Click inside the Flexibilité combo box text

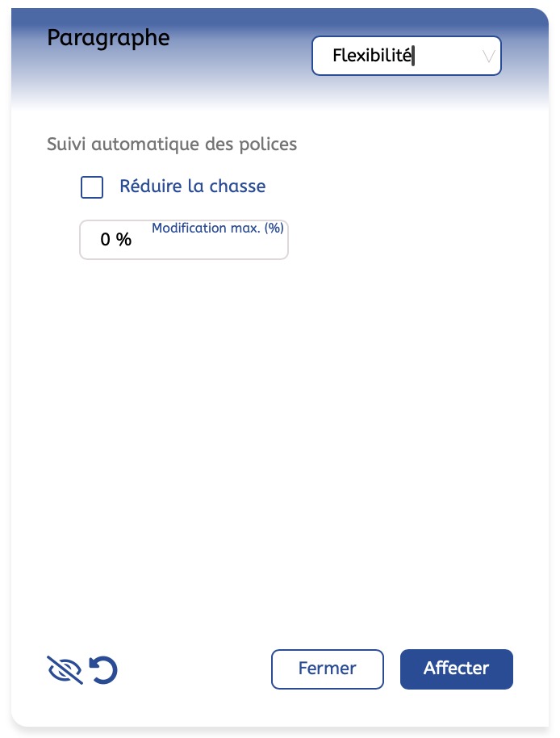point(372,56)
